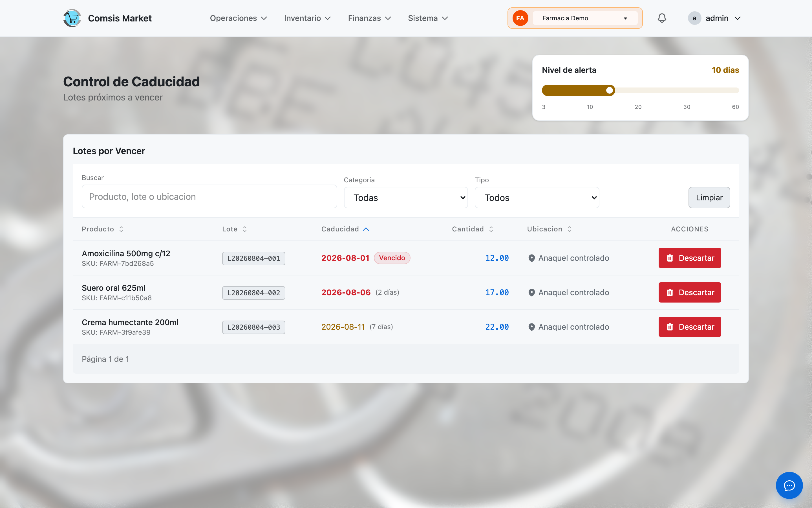Click expiry date 2026-08-01
This screenshot has width=812, height=508.
pos(345,258)
